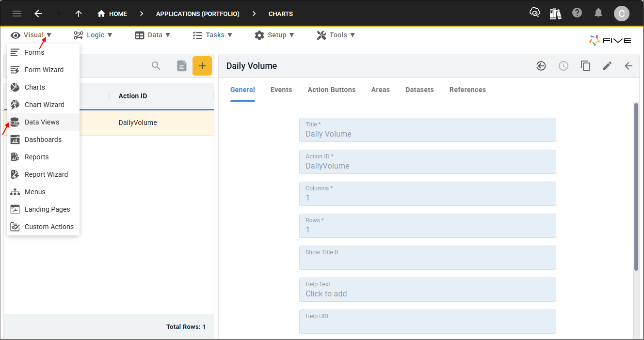This screenshot has width=644, height=340.
Task: Click the CHARTS breadcrumb
Action: 281,14
